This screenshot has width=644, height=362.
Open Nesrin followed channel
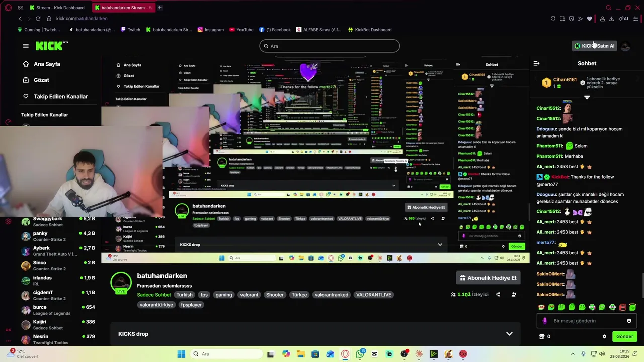click(x=59, y=339)
